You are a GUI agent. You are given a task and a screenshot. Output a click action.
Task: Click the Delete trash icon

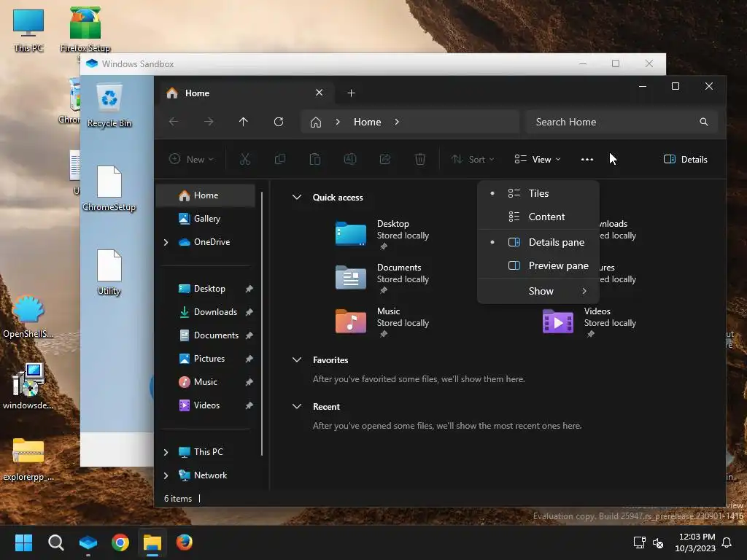(x=419, y=159)
